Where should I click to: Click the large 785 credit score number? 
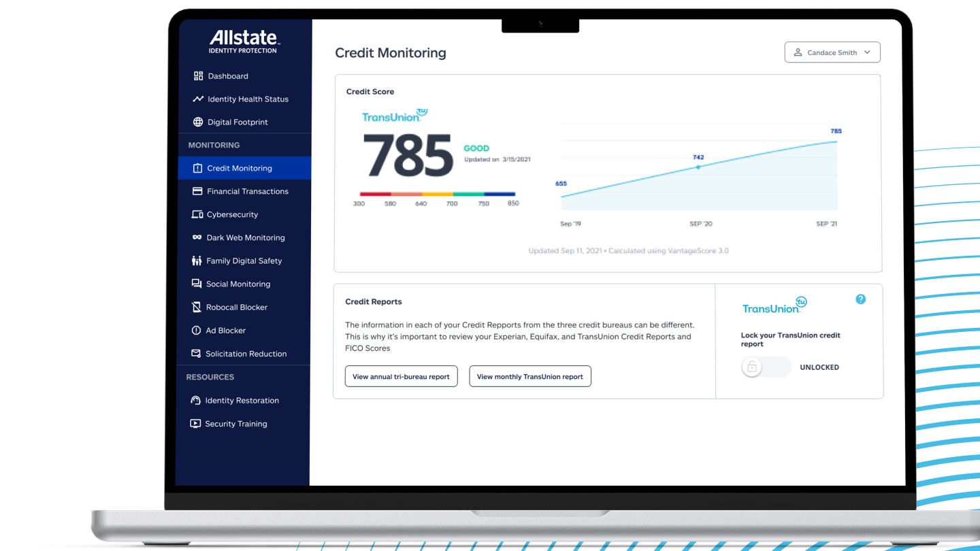coord(408,156)
